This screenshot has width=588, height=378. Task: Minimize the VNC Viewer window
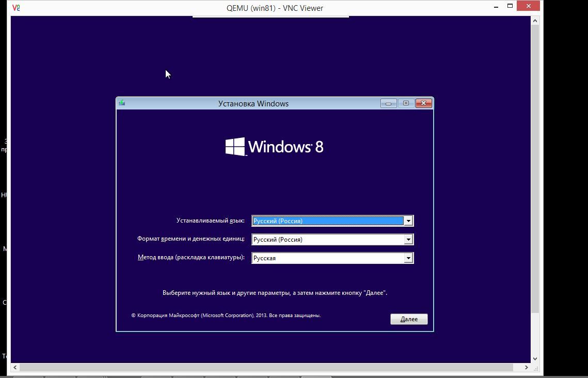[496, 7]
